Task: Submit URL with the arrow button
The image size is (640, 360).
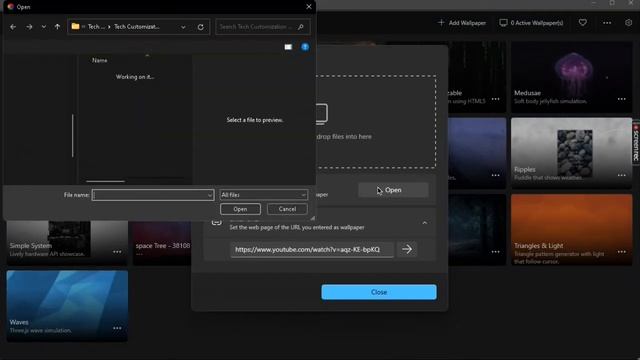Action: pos(407,249)
